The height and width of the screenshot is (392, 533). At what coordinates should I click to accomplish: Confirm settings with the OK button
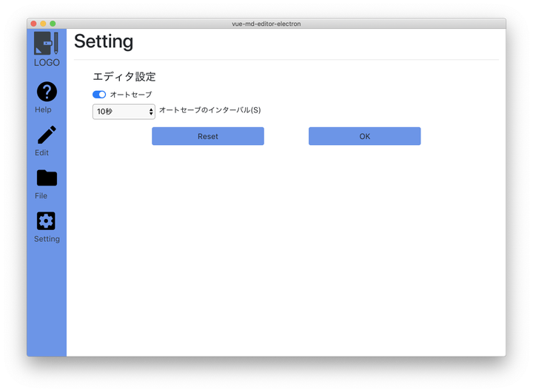coord(365,136)
